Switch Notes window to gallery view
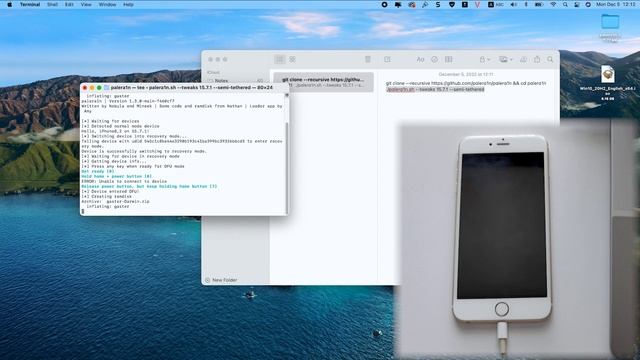Image resolution: width=640 pixels, height=360 pixels. [x=293, y=60]
